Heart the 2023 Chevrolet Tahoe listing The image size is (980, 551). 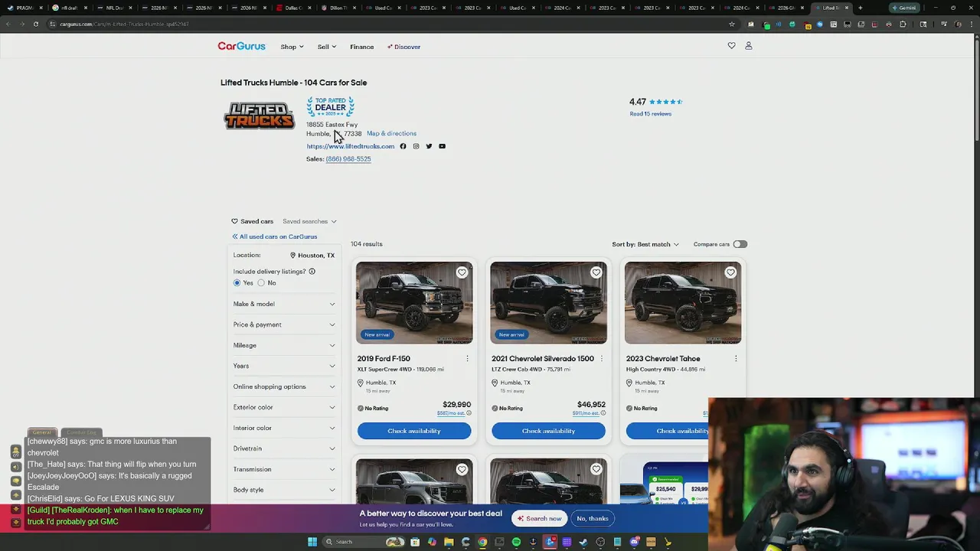tap(730, 272)
